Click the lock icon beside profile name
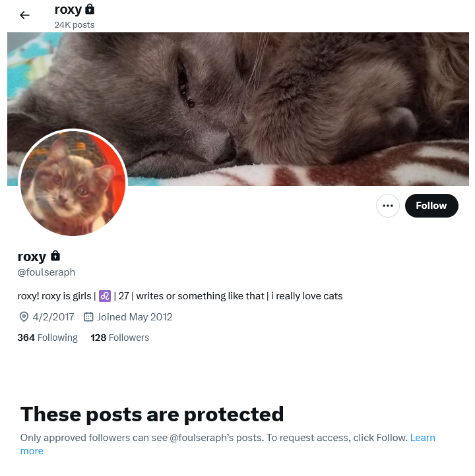Image resolution: width=475 pixels, height=476 pixels. [55, 256]
